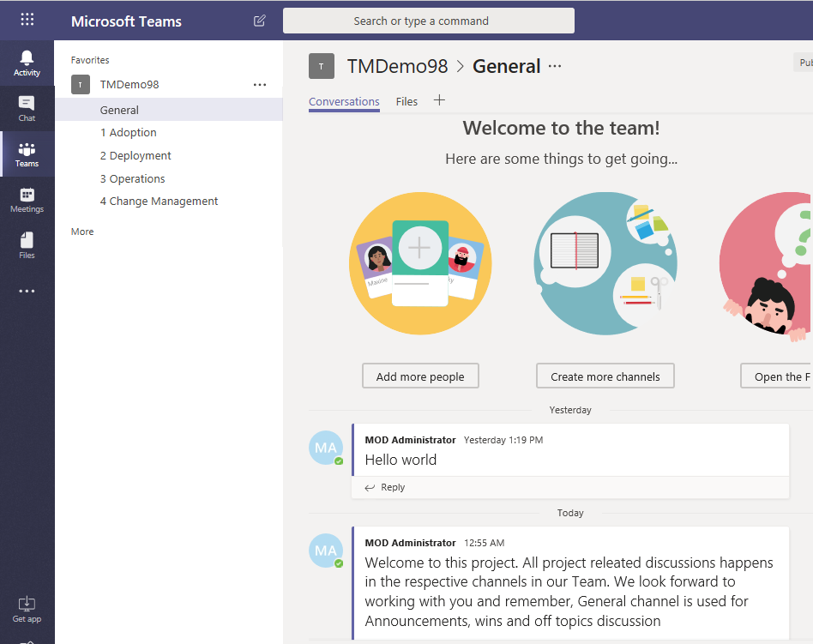The width and height of the screenshot is (813, 644).
Task: Open TMDemo98 team more options menu
Action: tap(260, 85)
